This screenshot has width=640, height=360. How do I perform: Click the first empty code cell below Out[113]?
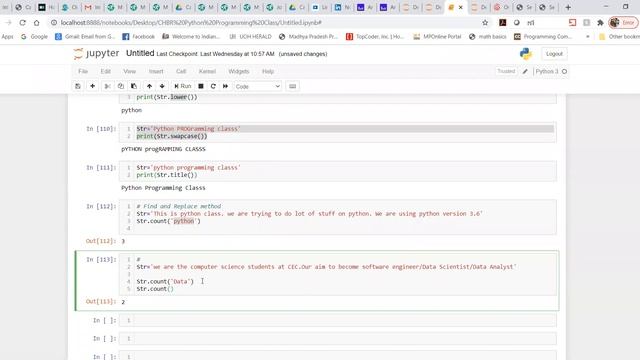pyautogui.click(x=337, y=320)
